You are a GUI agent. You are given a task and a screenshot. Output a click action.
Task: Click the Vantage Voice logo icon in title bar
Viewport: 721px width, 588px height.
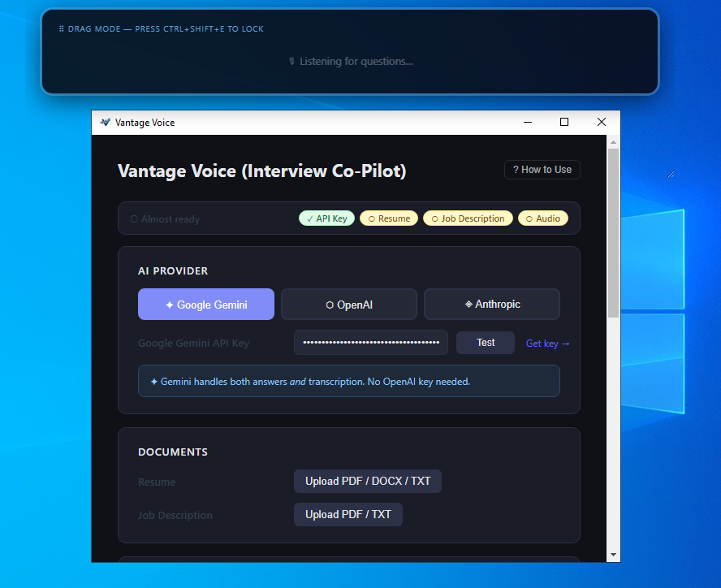click(106, 122)
